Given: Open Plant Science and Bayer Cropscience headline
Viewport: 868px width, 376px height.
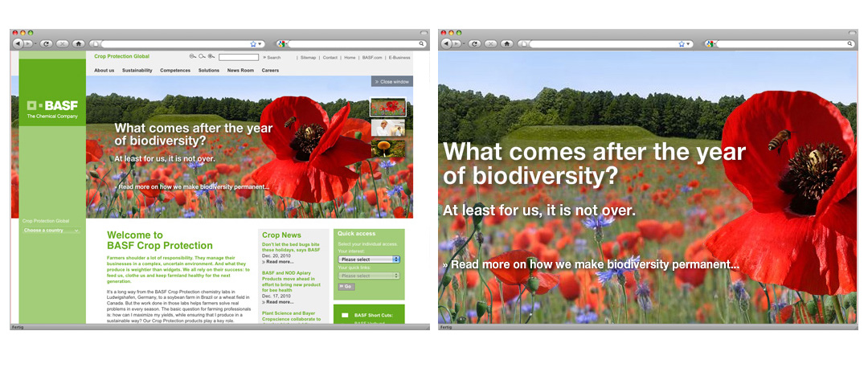Looking at the screenshot, I should [x=291, y=317].
